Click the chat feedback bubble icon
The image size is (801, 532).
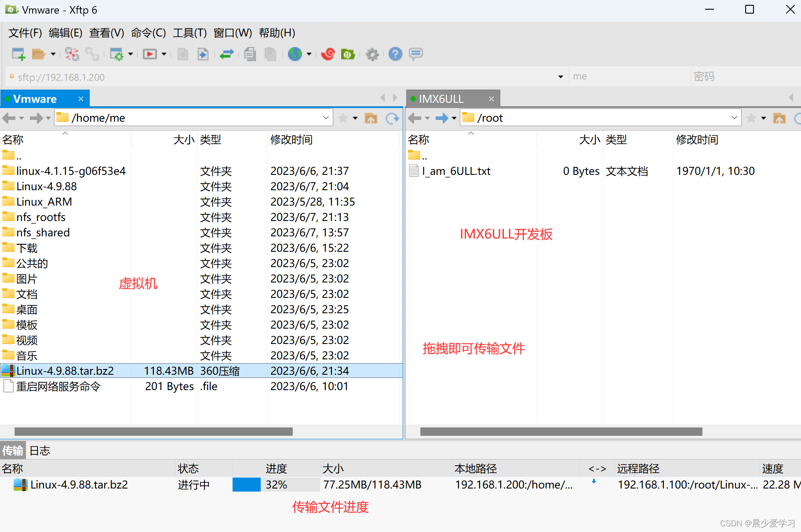[415, 54]
